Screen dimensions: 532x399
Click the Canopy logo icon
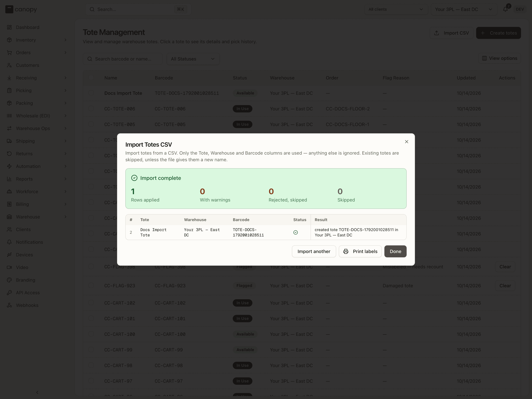pyautogui.click(x=9, y=9)
